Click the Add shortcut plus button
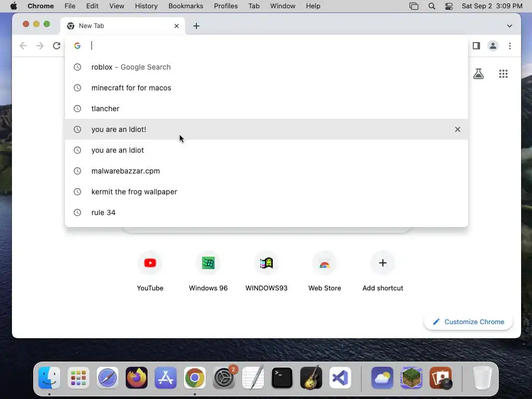 point(383,263)
